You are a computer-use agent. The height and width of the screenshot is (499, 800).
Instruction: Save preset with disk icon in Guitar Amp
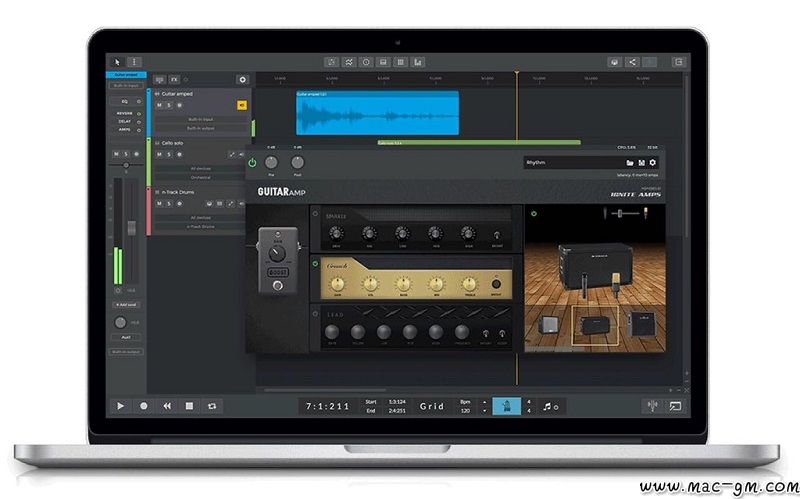(x=641, y=163)
